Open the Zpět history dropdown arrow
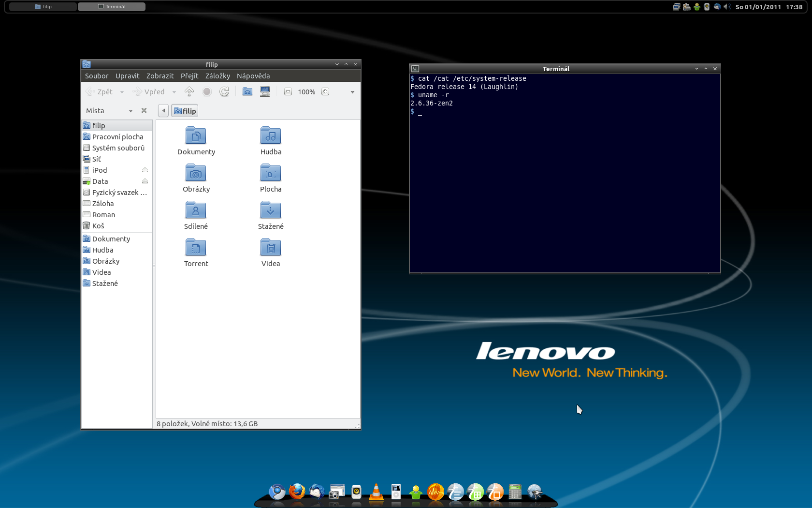The image size is (812, 508). coord(122,92)
